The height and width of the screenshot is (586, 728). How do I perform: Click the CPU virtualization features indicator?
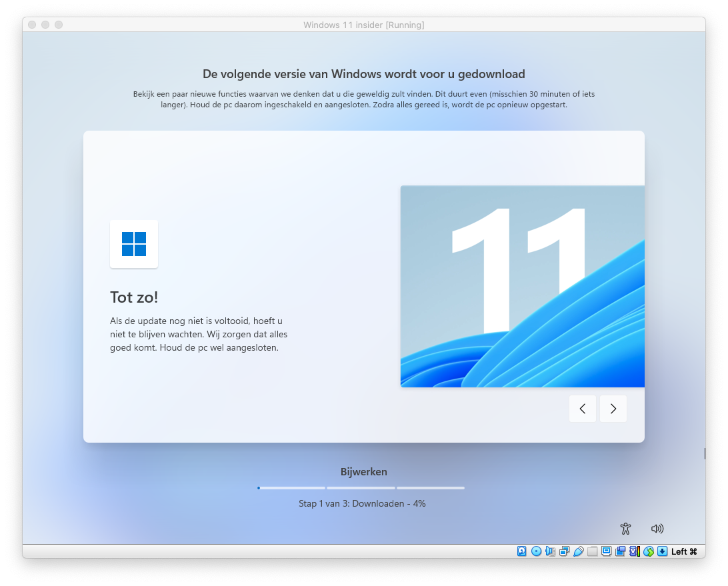tap(634, 551)
